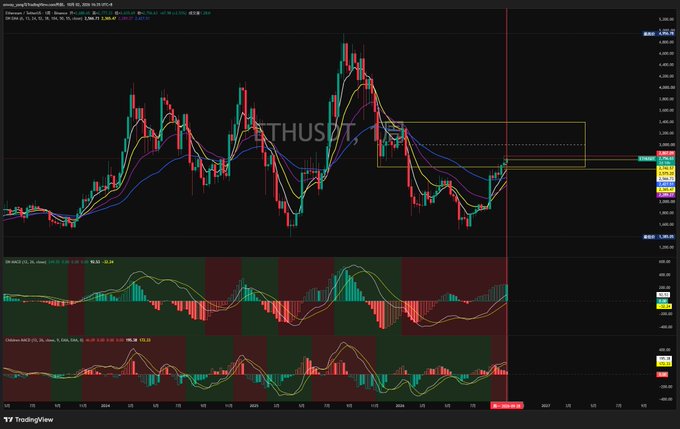Click the 195.38 value in Children MACD legend
680x429 pixels.
coord(131,340)
